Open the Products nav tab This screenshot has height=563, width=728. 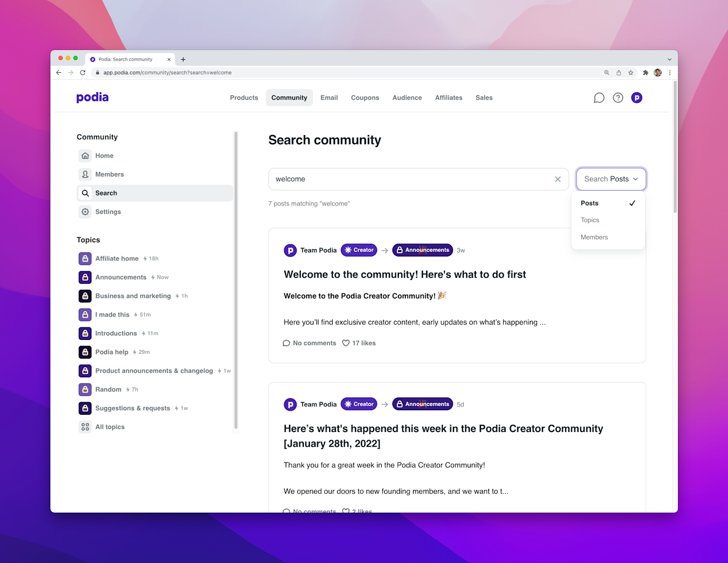coord(244,98)
